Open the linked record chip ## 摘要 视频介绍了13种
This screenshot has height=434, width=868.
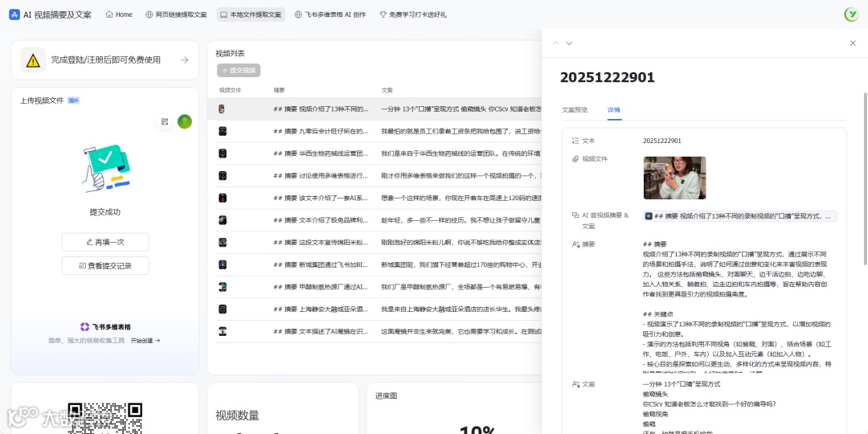pyautogui.click(x=740, y=216)
